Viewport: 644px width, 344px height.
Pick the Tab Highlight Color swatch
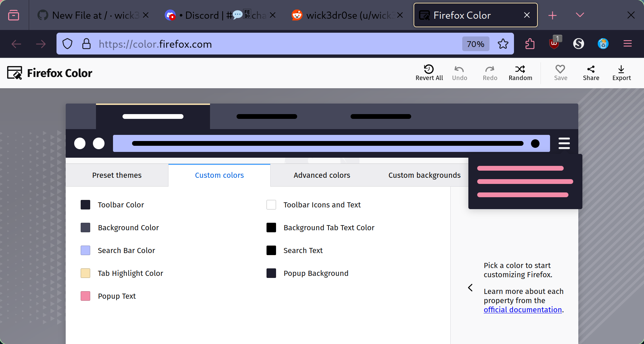[85, 273]
